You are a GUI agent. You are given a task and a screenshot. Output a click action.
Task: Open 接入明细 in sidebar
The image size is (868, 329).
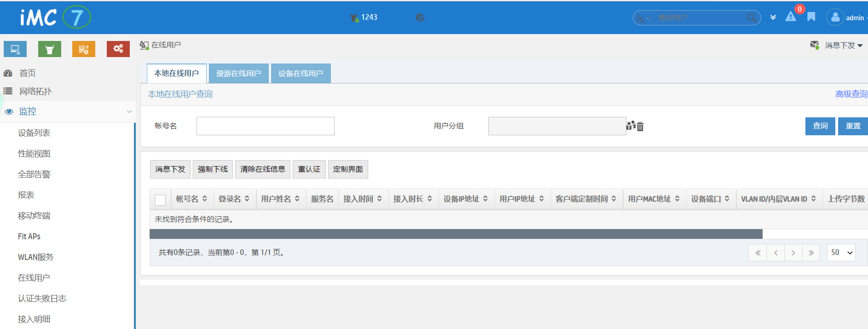point(34,319)
